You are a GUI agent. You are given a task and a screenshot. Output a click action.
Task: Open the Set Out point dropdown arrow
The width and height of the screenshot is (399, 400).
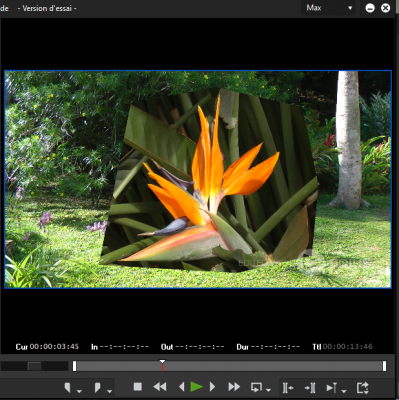click(109, 391)
